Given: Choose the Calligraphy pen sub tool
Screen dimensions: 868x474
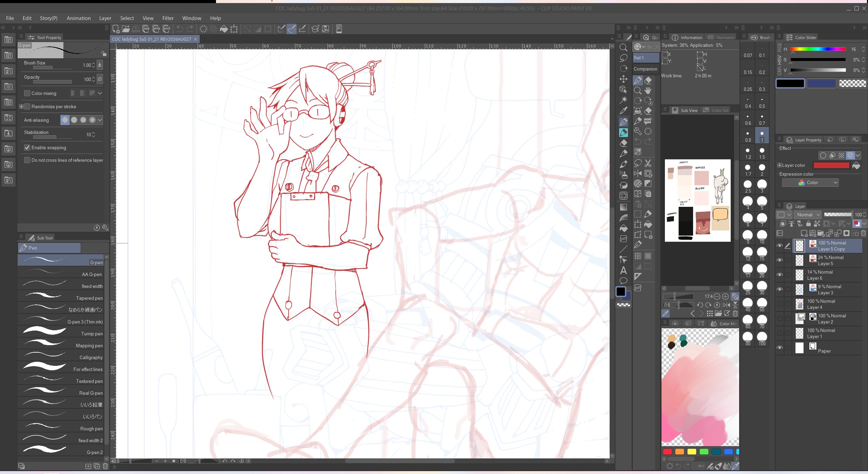Looking at the screenshot, I should (61, 355).
